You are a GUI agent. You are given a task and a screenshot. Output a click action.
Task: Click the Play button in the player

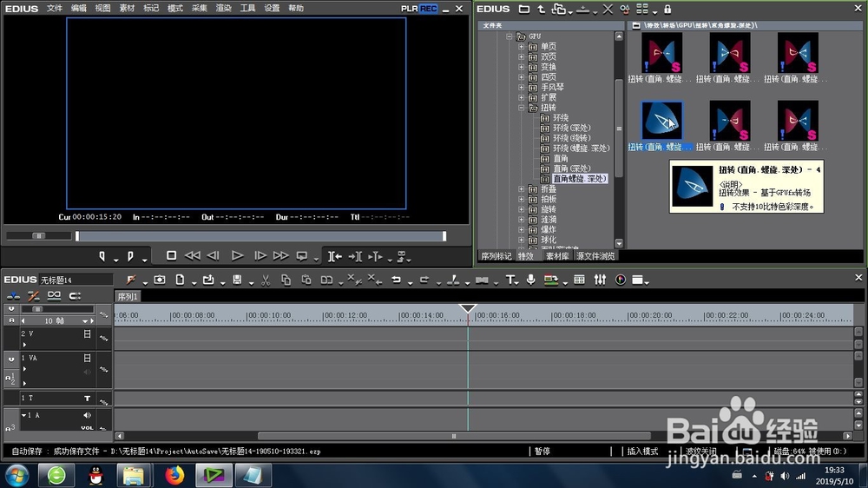pos(238,256)
